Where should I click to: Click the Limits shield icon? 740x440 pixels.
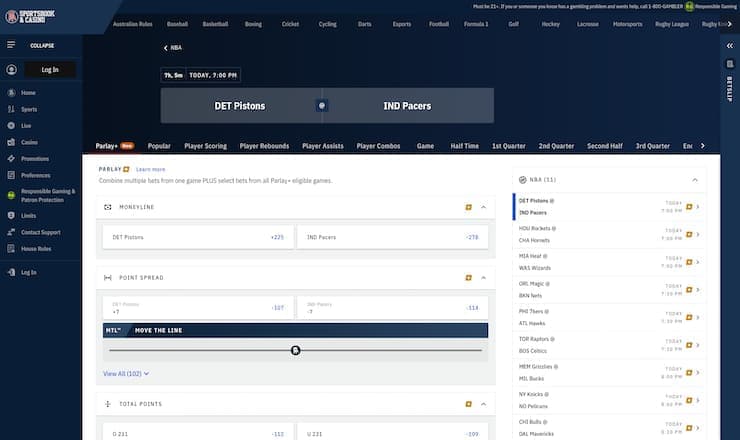11,216
